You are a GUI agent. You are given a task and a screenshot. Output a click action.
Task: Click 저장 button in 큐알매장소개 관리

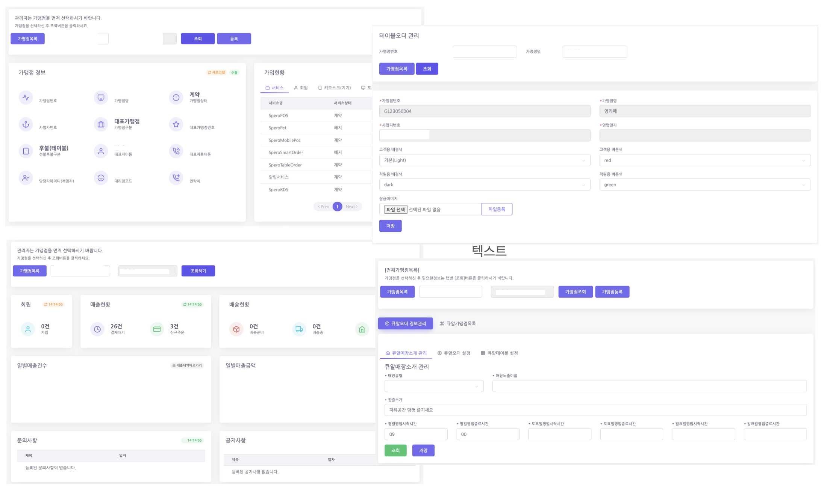coord(423,450)
